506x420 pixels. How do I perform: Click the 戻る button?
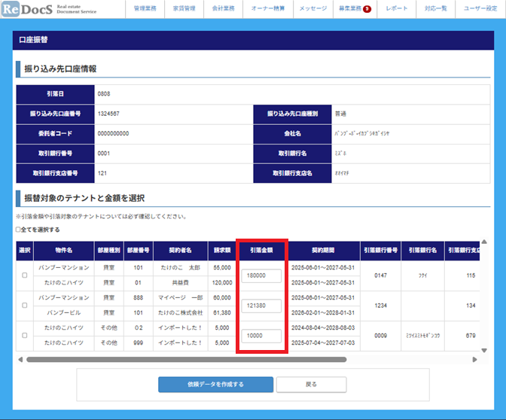click(312, 385)
